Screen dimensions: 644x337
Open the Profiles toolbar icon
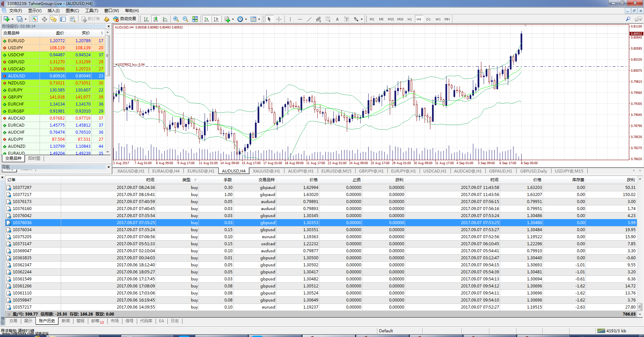pos(20,19)
